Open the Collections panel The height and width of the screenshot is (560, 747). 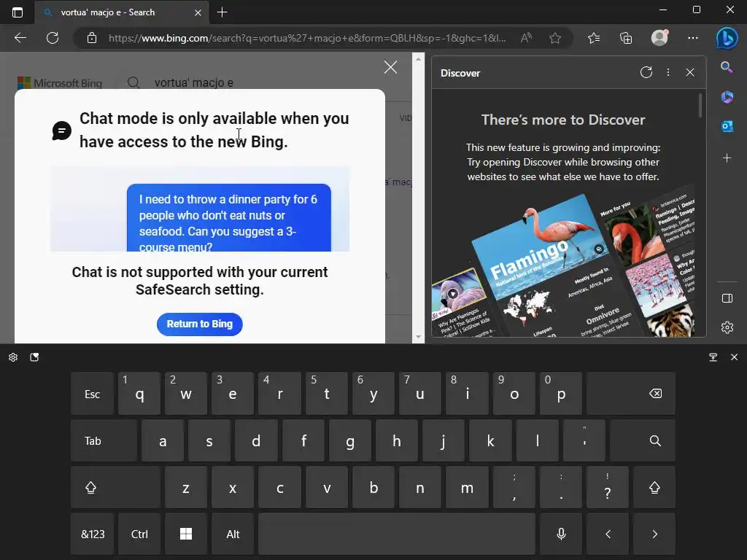[626, 38]
